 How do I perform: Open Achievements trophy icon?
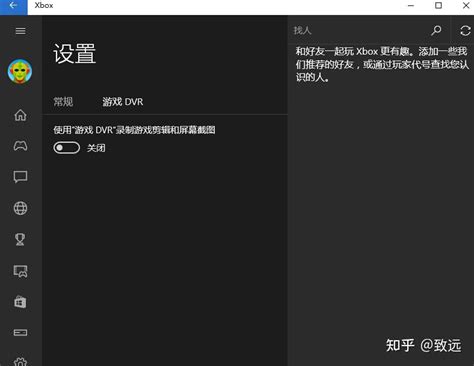click(20, 239)
